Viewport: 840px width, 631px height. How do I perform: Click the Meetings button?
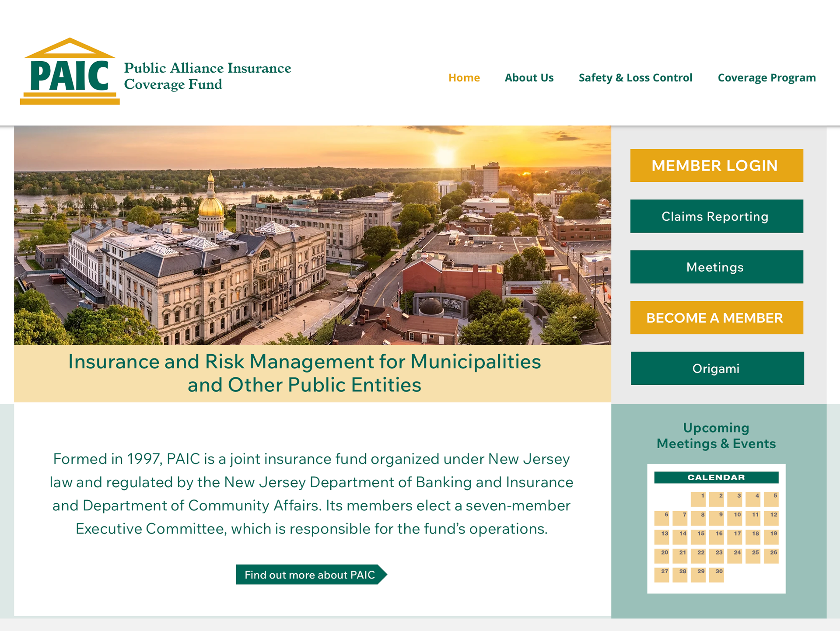716,267
